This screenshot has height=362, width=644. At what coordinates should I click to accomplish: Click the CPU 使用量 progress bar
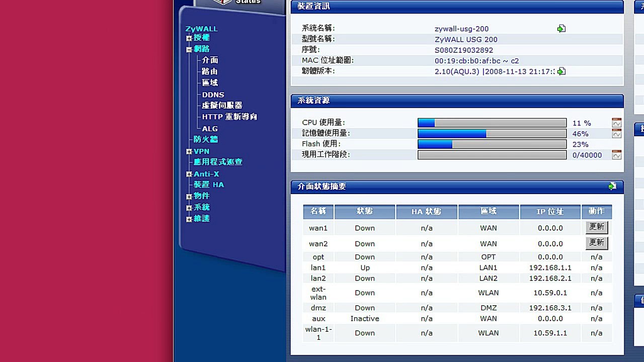[x=492, y=123]
